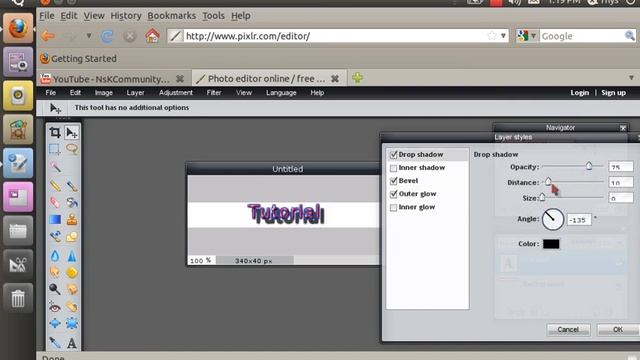This screenshot has width=640, height=360.
Task: Select the Lasso tool
Action: (72, 149)
